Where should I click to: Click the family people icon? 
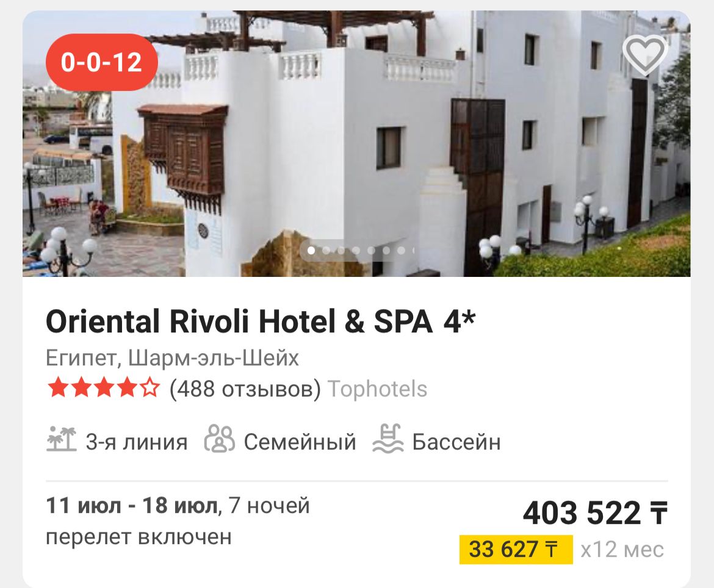[220, 439]
